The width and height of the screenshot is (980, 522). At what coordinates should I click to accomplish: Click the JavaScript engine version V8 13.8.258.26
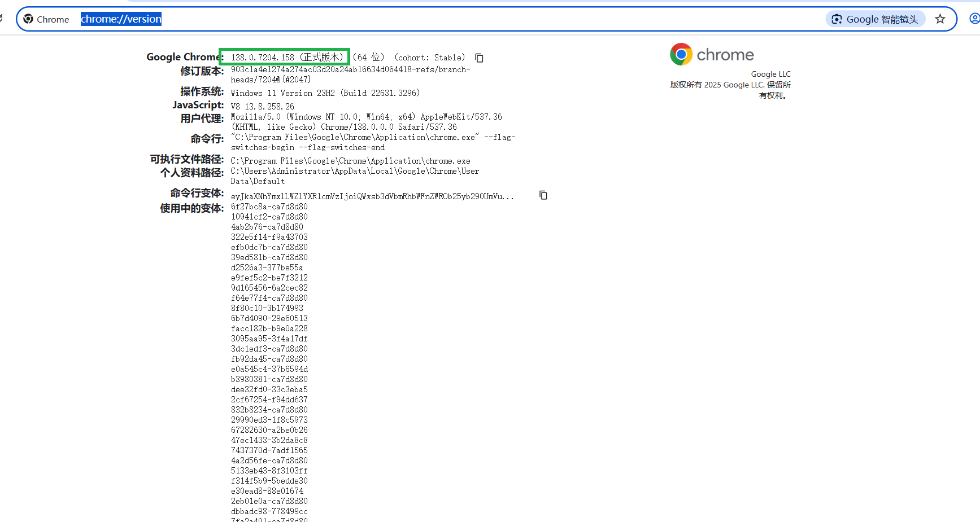(x=262, y=106)
